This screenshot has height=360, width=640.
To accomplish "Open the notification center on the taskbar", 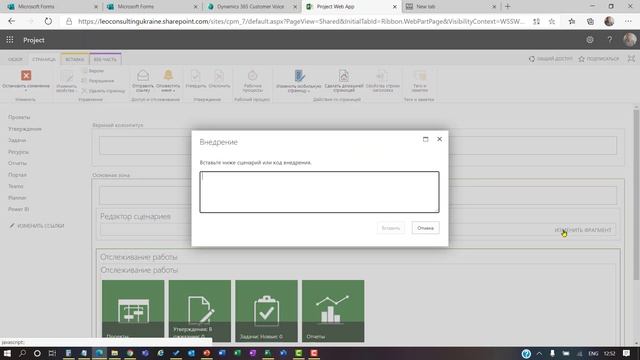I will 627,353.
